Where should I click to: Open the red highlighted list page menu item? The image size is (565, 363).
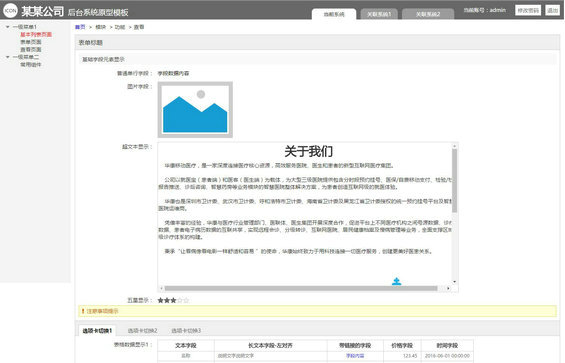tap(36, 35)
